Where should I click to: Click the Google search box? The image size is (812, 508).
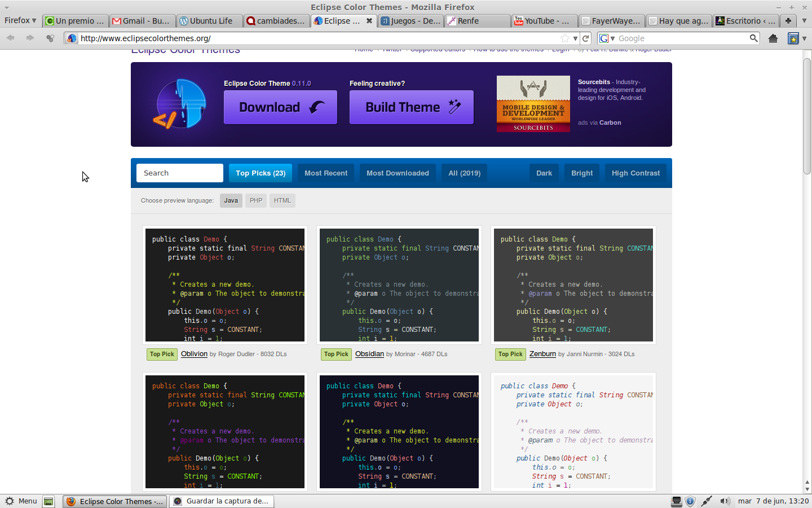click(682, 38)
